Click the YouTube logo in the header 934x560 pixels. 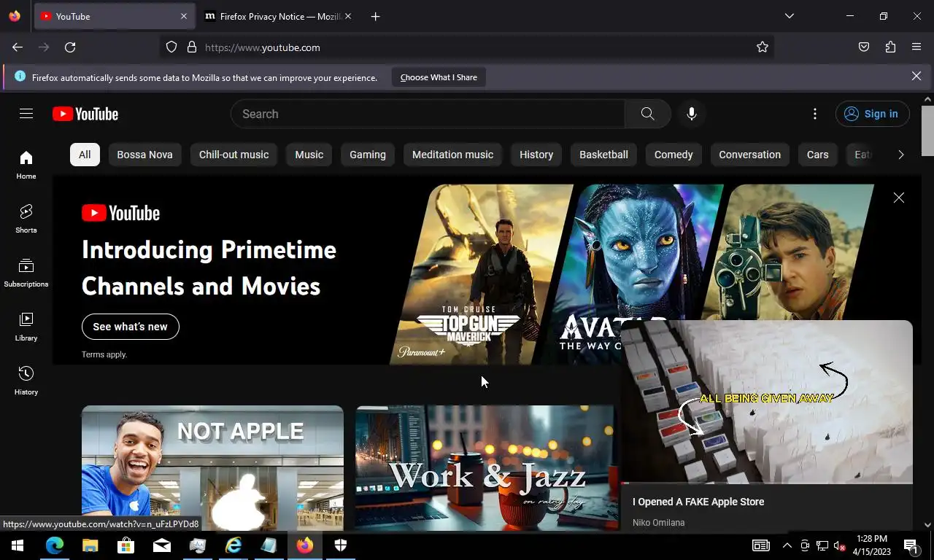pyautogui.click(x=85, y=114)
